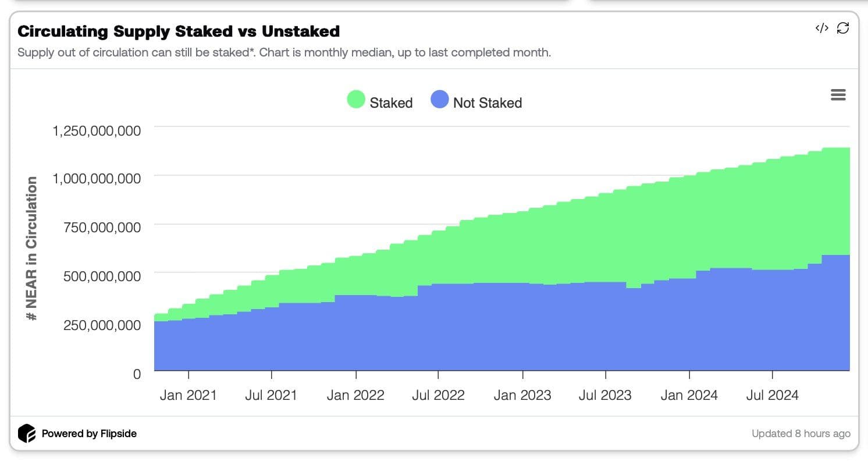This screenshot has width=868, height=468.
Task: Click the green Staked legend marker
Action: (355, 99)
